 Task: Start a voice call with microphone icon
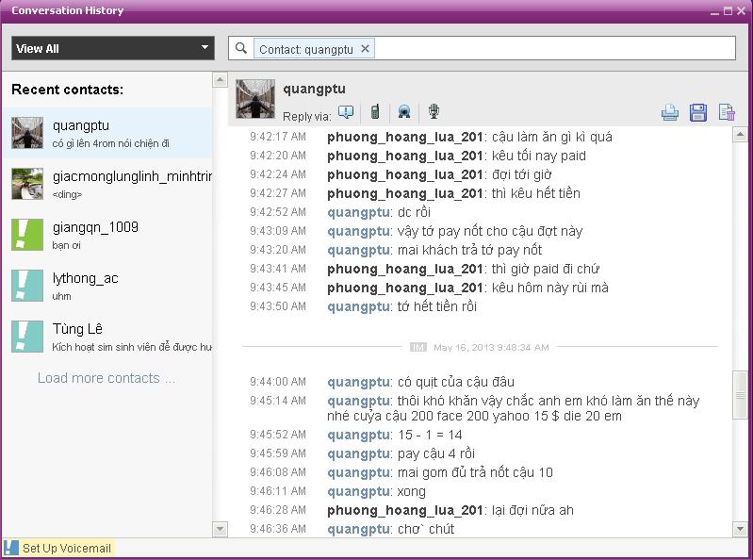pyautogui.click(x=434, y=111)
